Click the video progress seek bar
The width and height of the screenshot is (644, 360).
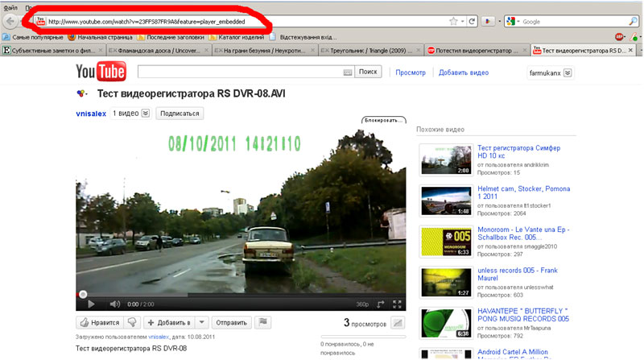[242, 294]
